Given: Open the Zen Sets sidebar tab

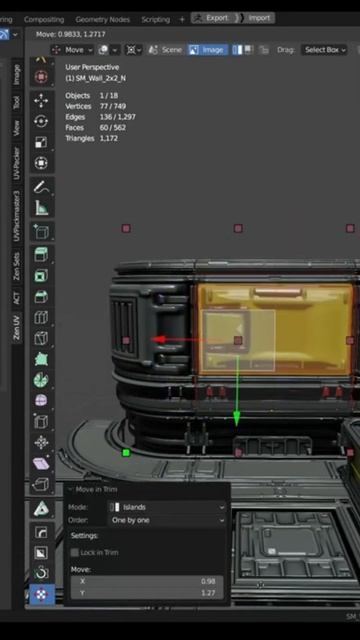Looking at the screenshot, I should click(x=16, y=266).
